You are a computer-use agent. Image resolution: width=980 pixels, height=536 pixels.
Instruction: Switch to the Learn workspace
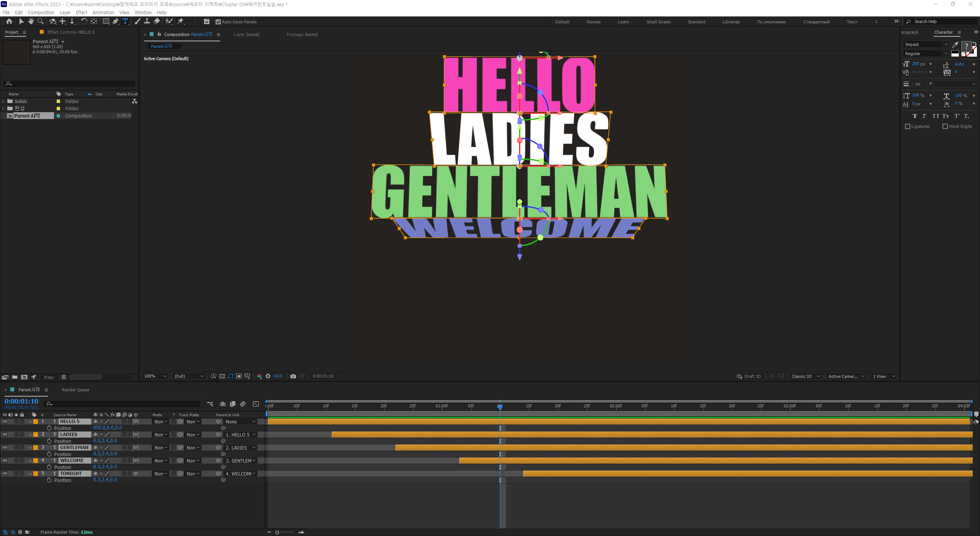(623, 22)
